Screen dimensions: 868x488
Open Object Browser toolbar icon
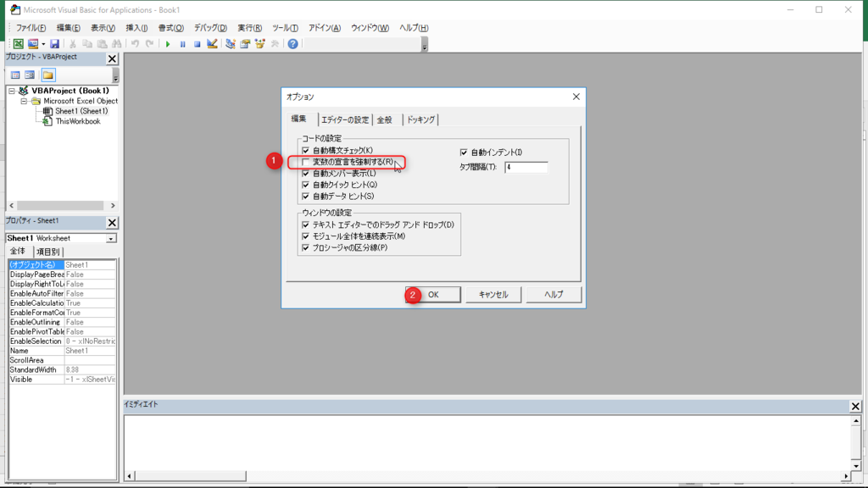pyautogui.click(x=259, y=44)
